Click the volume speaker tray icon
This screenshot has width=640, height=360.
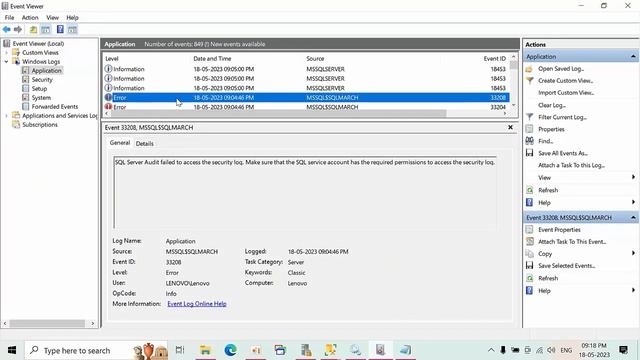coord(551,350)
